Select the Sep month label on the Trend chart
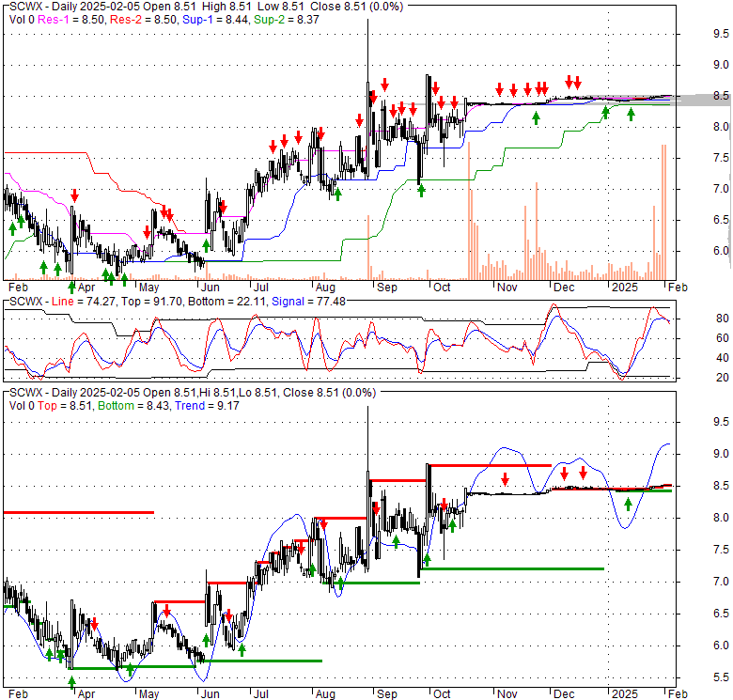733x700 pixels. (x=386, y=694)
